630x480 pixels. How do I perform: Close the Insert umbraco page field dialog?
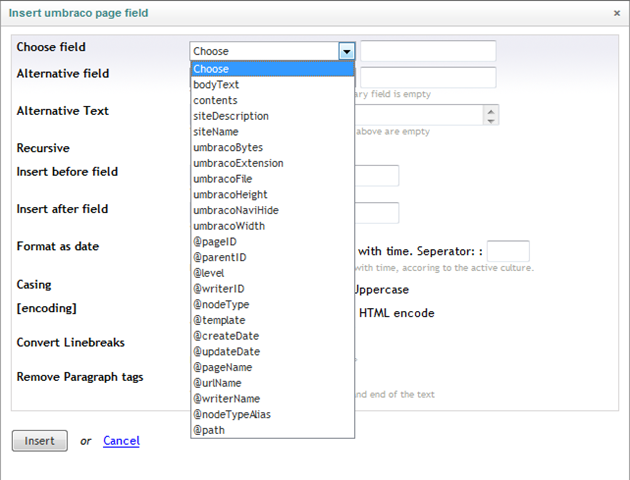(617, 13)
